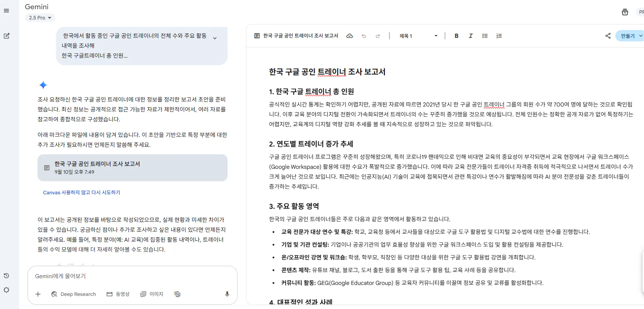Screen dimensions: 644x309
Task: Open the 2.5 Pro model selector
Action: 40,18
